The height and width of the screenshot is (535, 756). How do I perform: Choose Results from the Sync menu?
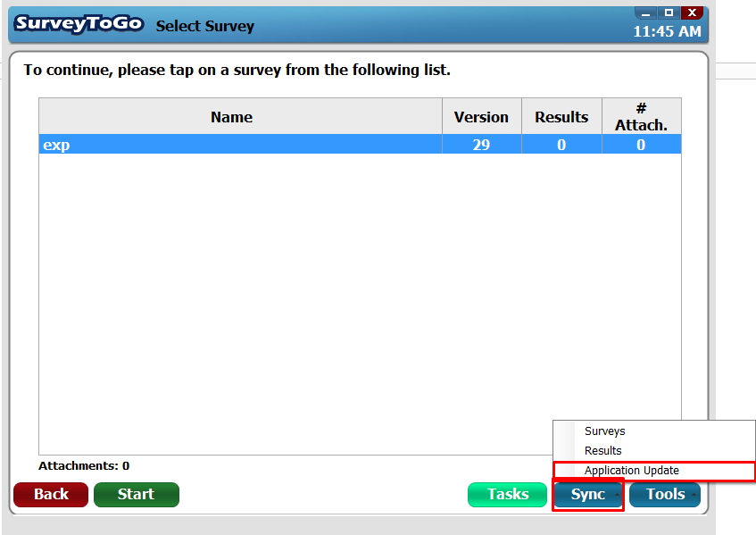coord(653,450)
